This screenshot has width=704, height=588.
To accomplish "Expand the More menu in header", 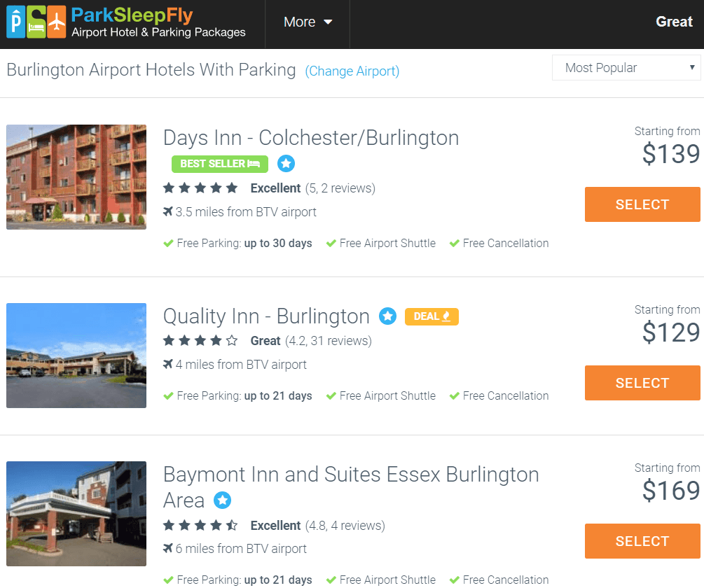I will pos(308,22).
